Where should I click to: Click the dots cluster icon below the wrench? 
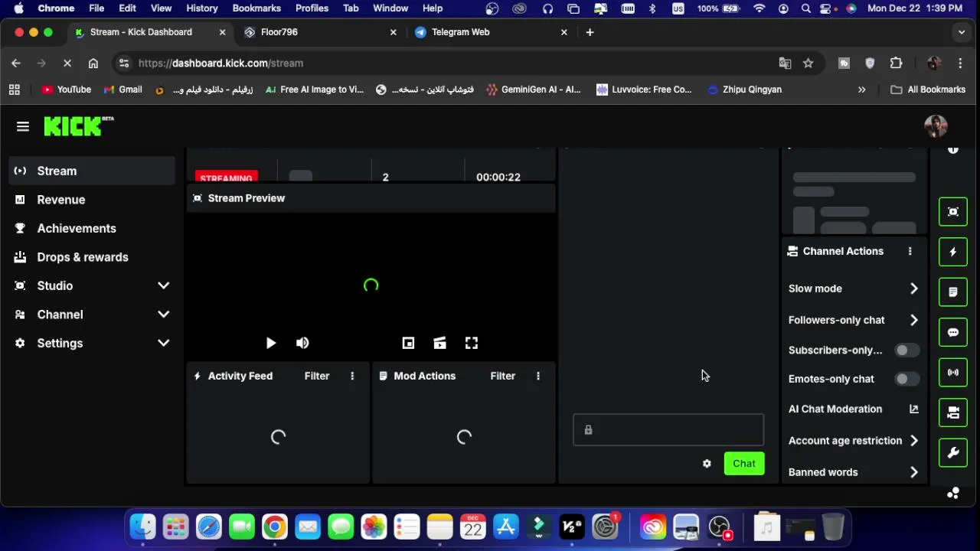click(x=953, y=494)
